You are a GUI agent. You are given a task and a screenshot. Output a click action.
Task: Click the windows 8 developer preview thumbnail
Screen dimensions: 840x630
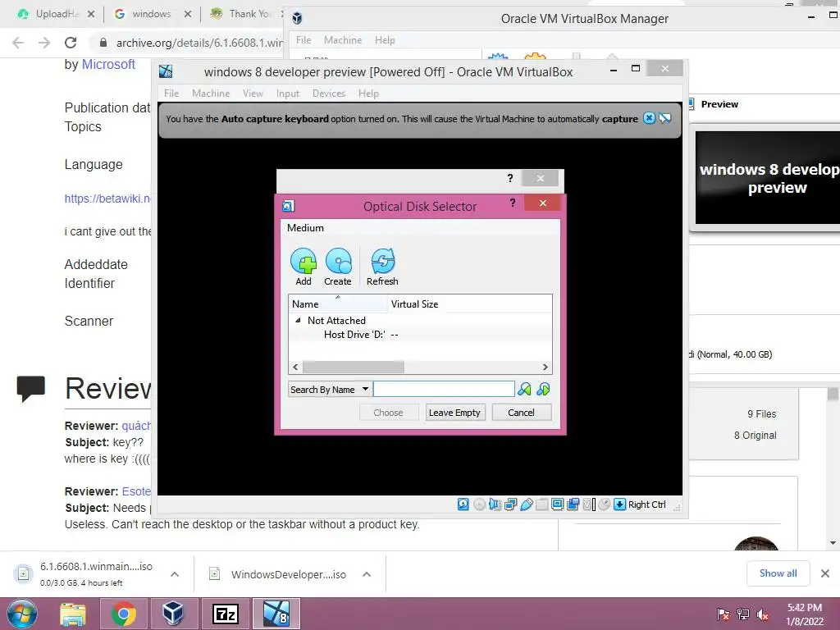pos(768,178)
